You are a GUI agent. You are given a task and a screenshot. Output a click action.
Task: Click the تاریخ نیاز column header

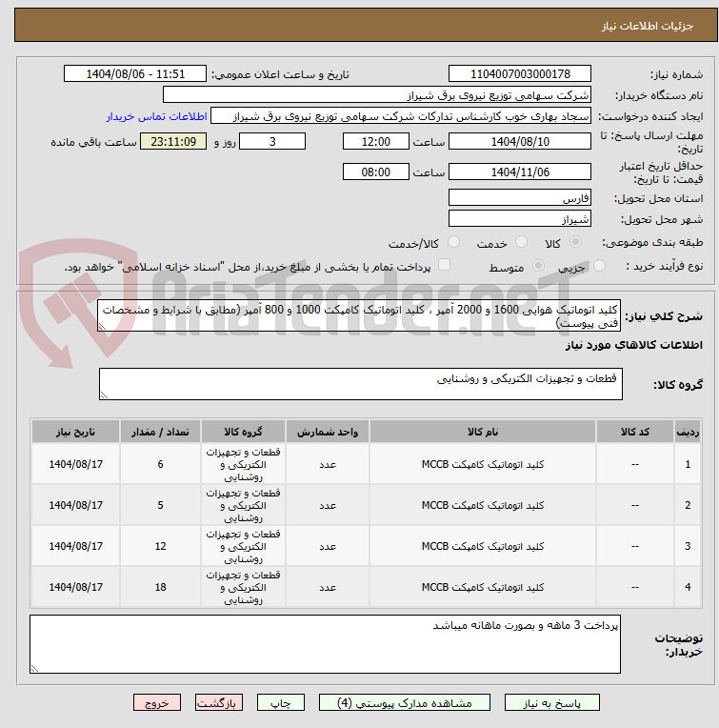(75, 432)
